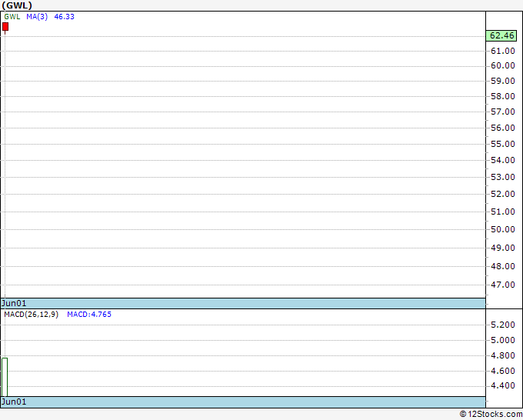Click the red GWL candlestick
The width and height of the screenshot is (523, 420).
coord(5,27)
